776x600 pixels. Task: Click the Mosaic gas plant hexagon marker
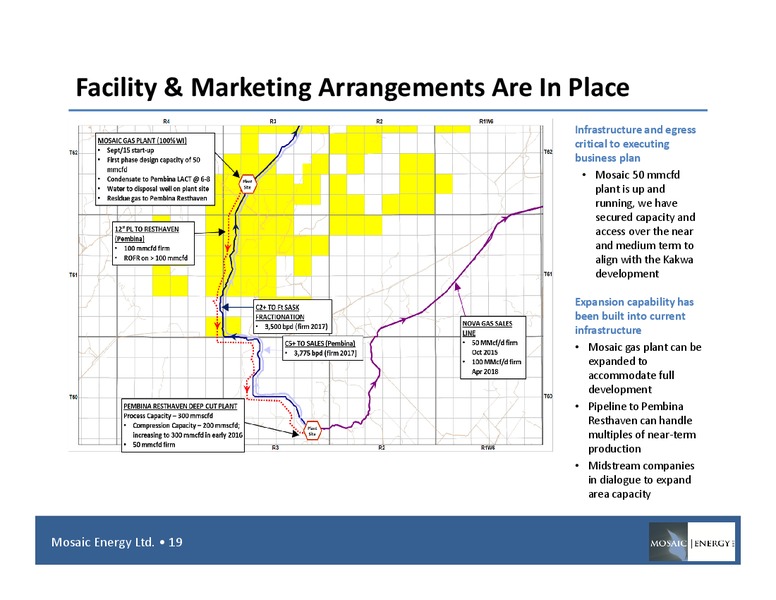coord(247,184)
